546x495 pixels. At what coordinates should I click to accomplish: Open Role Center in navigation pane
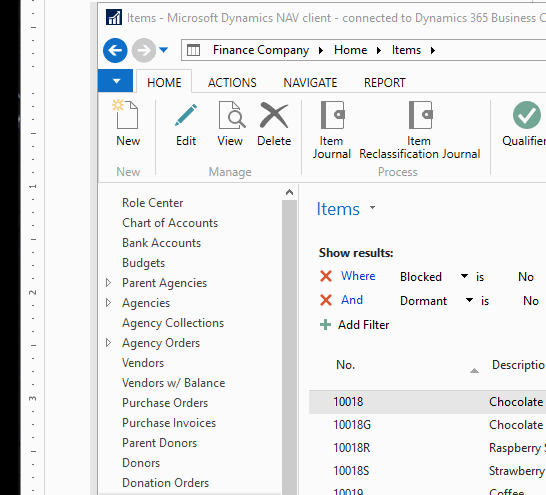point(153,203)
